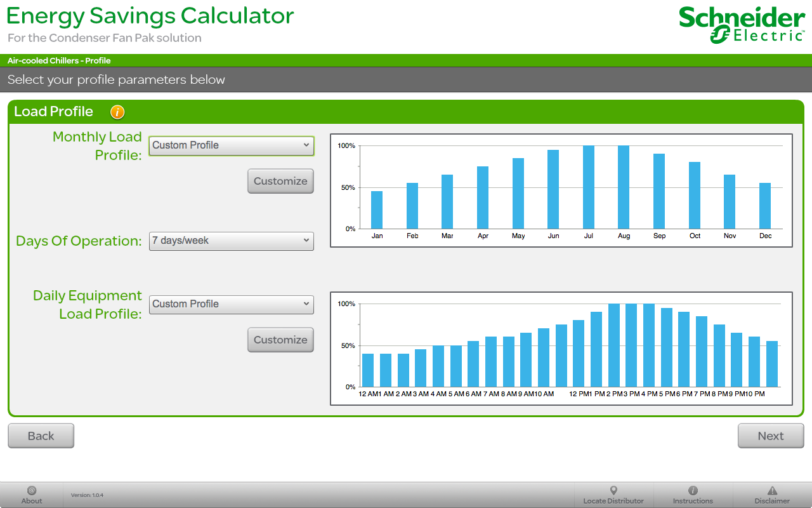Click the "50%" axis label on the daily chart
Image resolution: width=812 pixels, height=508 pixels.
click(x=348, y=346)
